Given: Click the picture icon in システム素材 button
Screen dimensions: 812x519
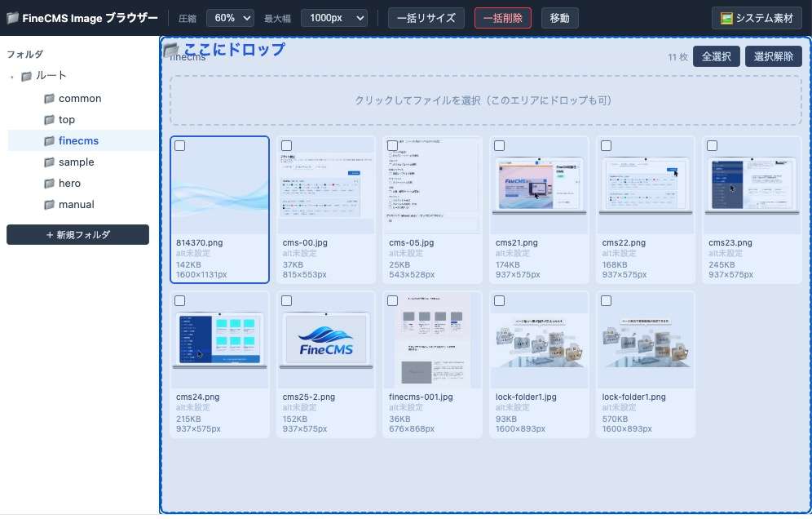Looking at the screenshot, I should coord(726,19).
